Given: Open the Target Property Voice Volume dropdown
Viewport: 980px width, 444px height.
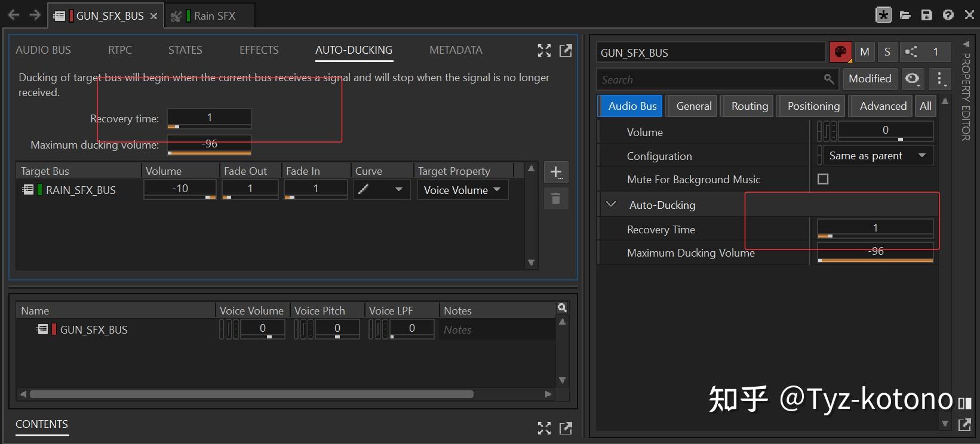Looking at the screenshot, I should [462, 190].
